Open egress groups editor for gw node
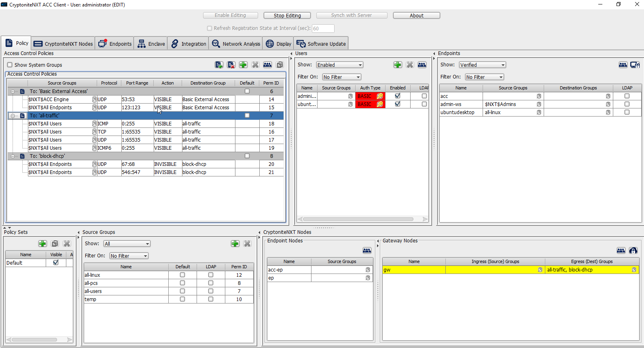644x348 pixels. (634, 270)
